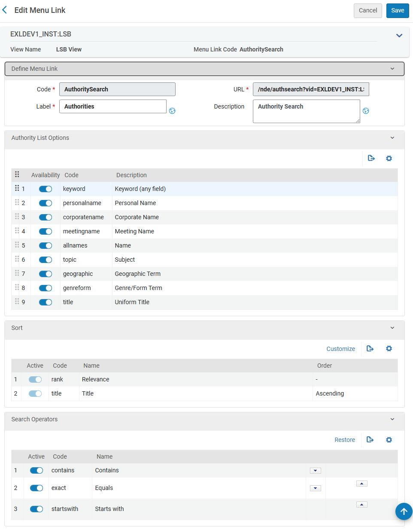The width and height of the screenshot is (413, 532).
Task: Click the LSB View name text
Action: pos(69,49)
